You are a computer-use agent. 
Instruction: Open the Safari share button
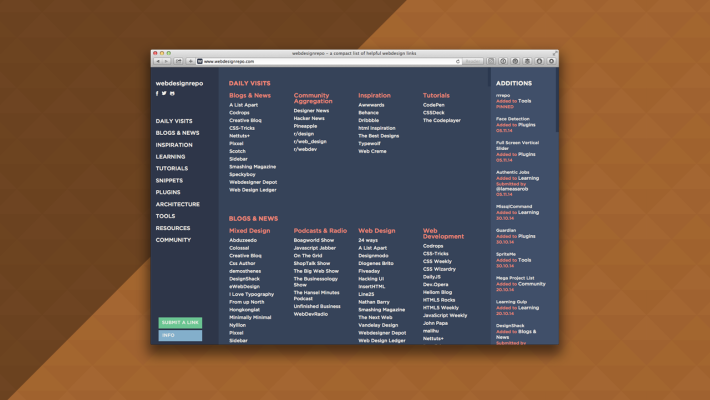click(178, 61)
